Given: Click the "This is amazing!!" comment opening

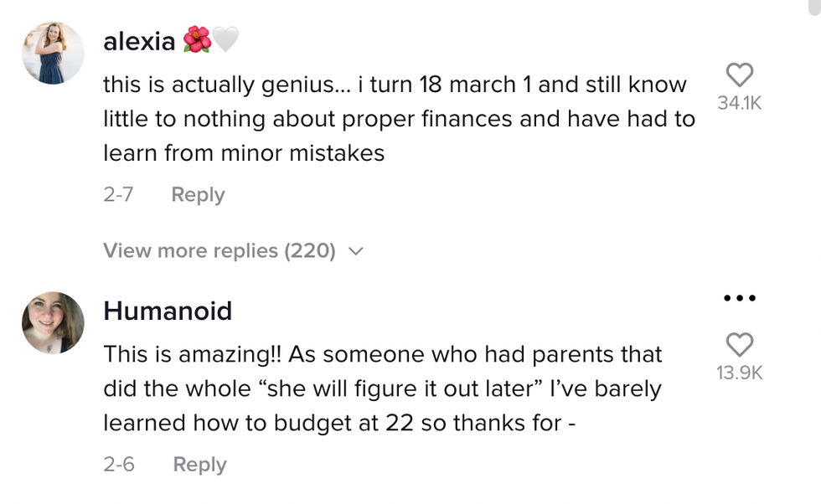Looking at the screenshot, I should coord(193,354).
